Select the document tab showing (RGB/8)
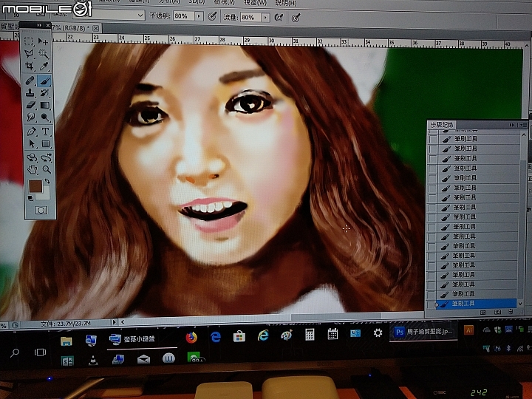This screenshot has width=532, height=399. tap(71, 28)
